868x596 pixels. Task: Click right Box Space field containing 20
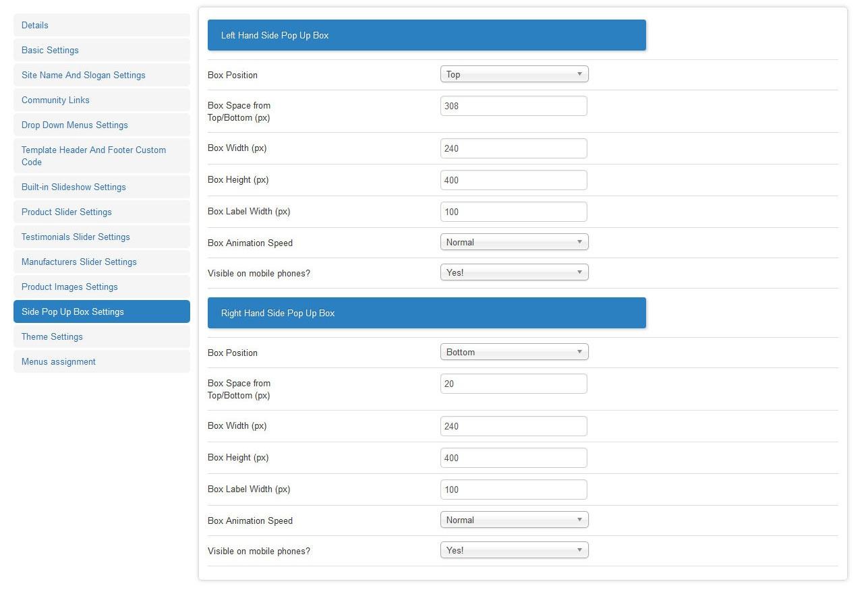(x=513, y=384)
